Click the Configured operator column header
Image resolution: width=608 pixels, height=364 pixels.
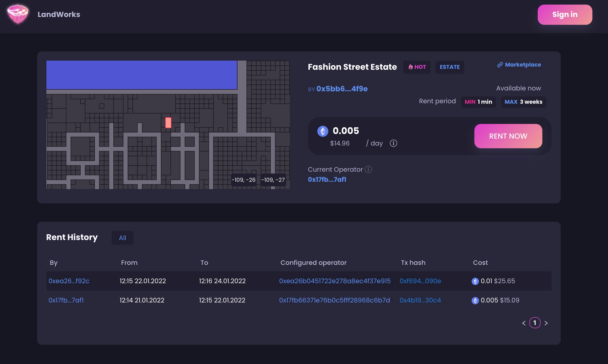pyautogui.click(x=313, y=263)
